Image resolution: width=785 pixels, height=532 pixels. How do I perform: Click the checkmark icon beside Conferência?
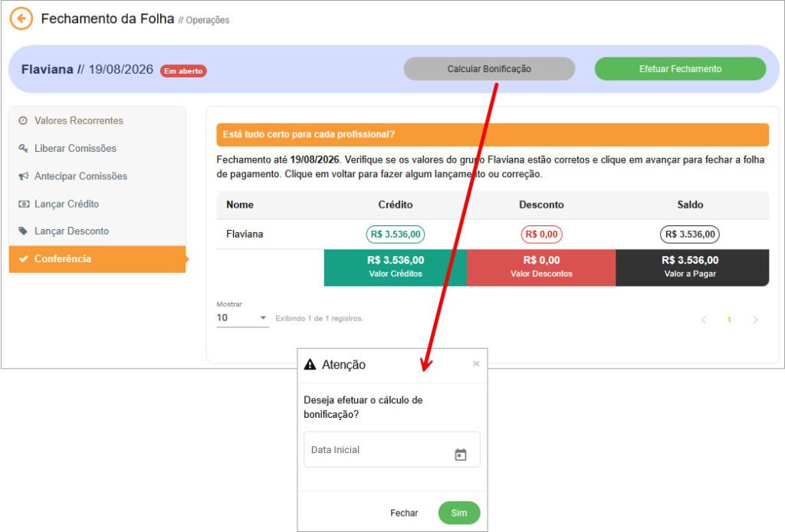click(23, 259)
